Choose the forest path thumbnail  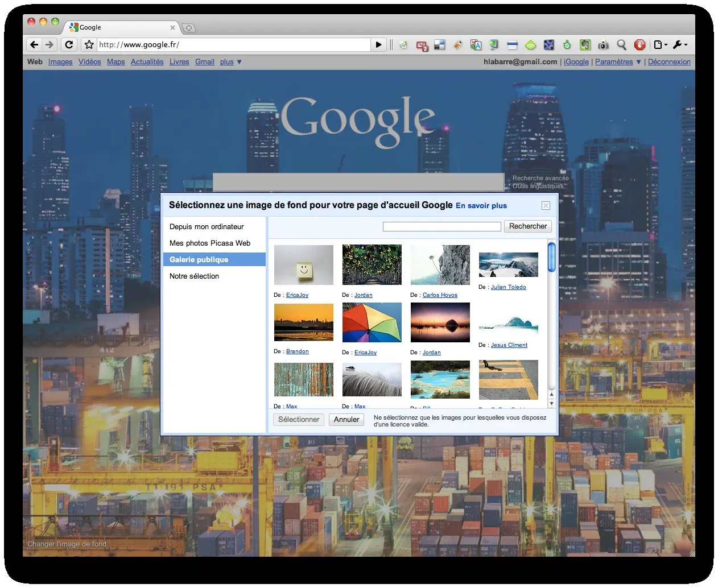pyautogui.click(x=372, y=265)
